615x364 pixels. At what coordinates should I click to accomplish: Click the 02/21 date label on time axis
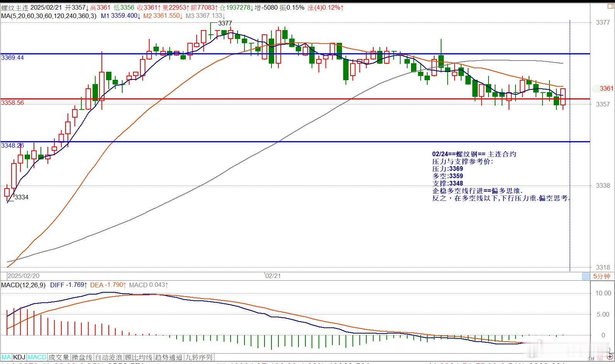(x=273, y=276)
